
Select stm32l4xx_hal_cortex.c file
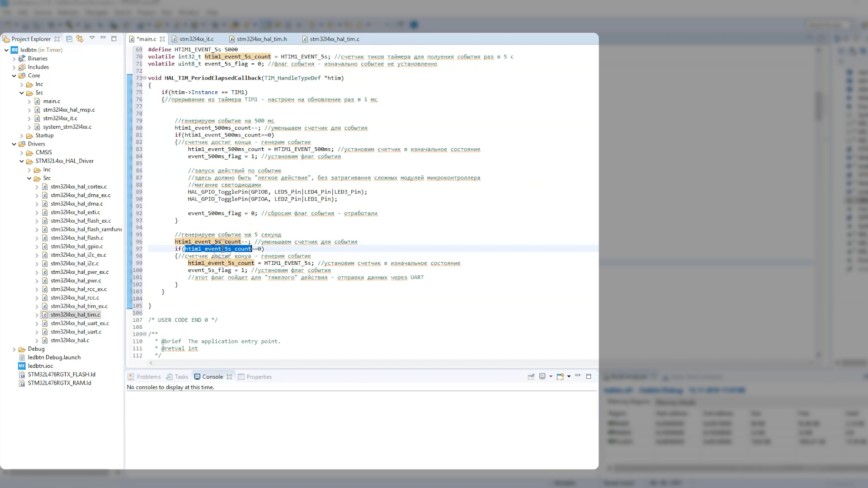(79, 187)
